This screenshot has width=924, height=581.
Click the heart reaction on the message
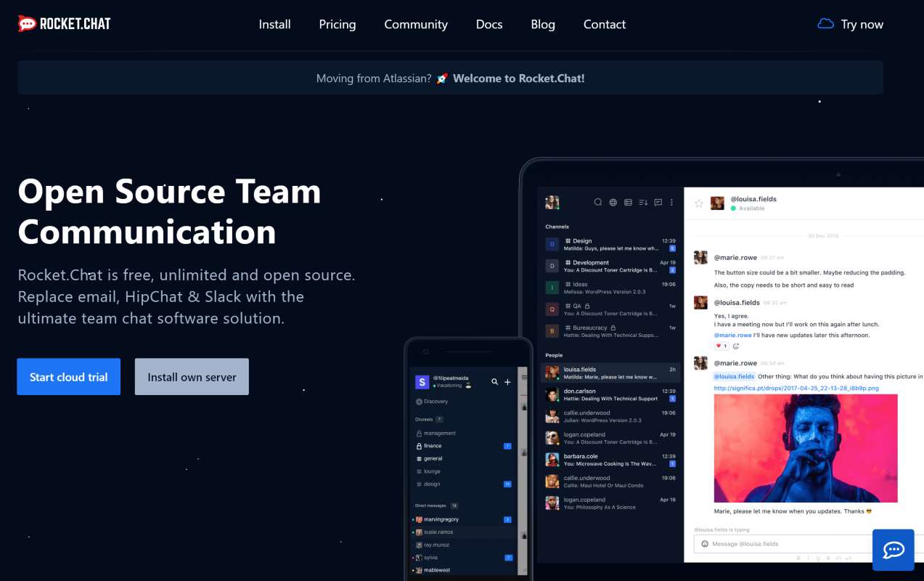pyautogui.click(x=720, y=346)
